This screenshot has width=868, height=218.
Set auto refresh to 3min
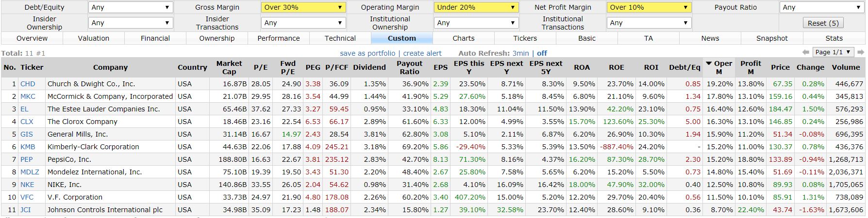pyautogui.click(x=520, y=53)
